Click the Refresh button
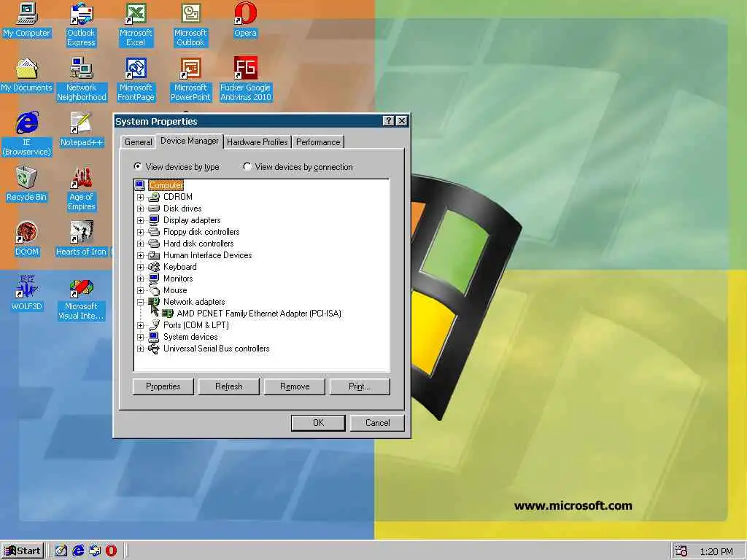 (228, 386)
